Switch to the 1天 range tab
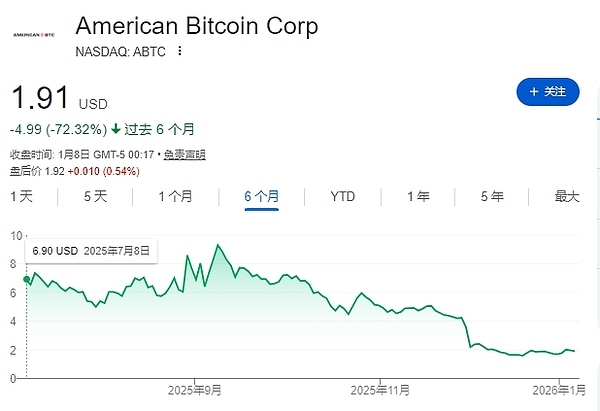 22,196
